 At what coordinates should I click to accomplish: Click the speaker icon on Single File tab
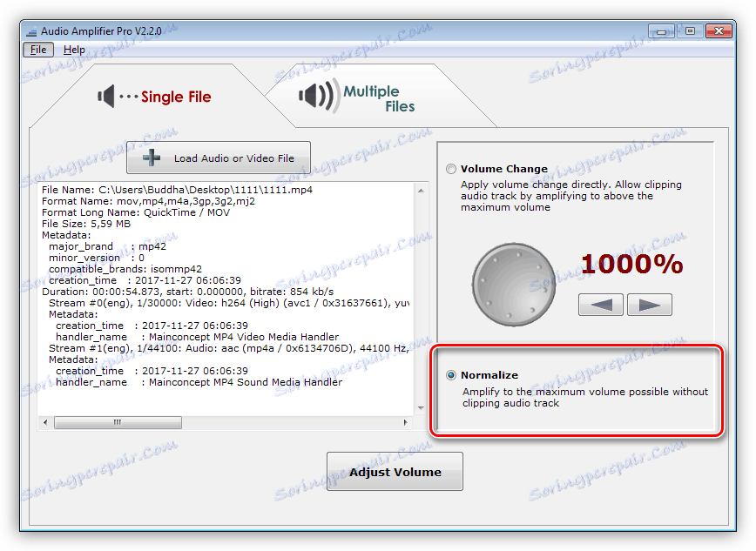coord(106,96)
